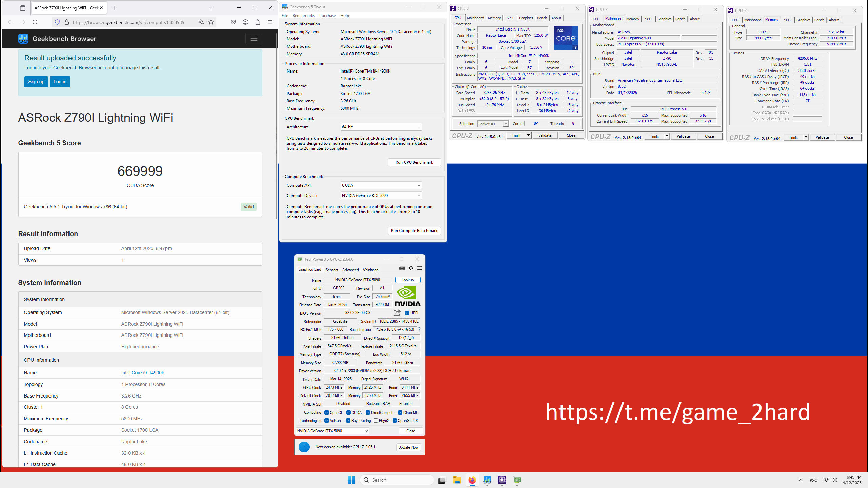Screen dimensions: 868x488
Task: Click GPU-Z Lookup button
Action: coord(408,280)
